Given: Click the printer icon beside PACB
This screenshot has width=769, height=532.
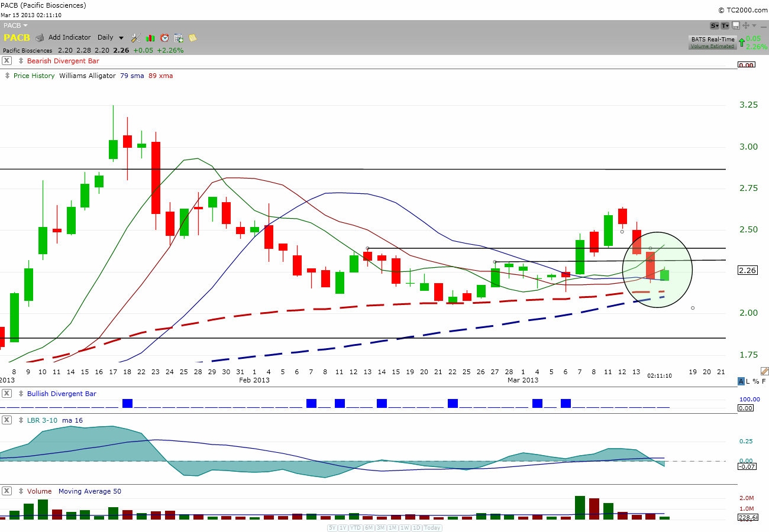Looking at the screenshot, I should coord(40,38).
